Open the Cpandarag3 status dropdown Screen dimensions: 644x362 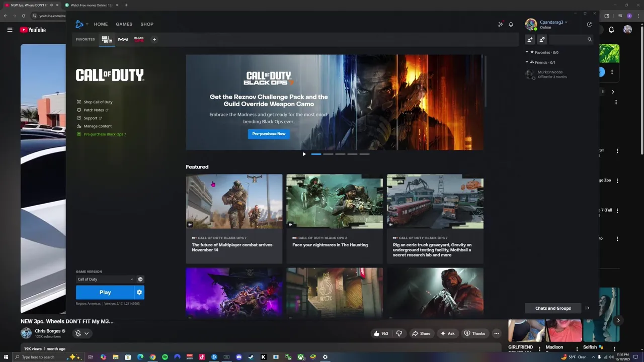pos(566,22)
